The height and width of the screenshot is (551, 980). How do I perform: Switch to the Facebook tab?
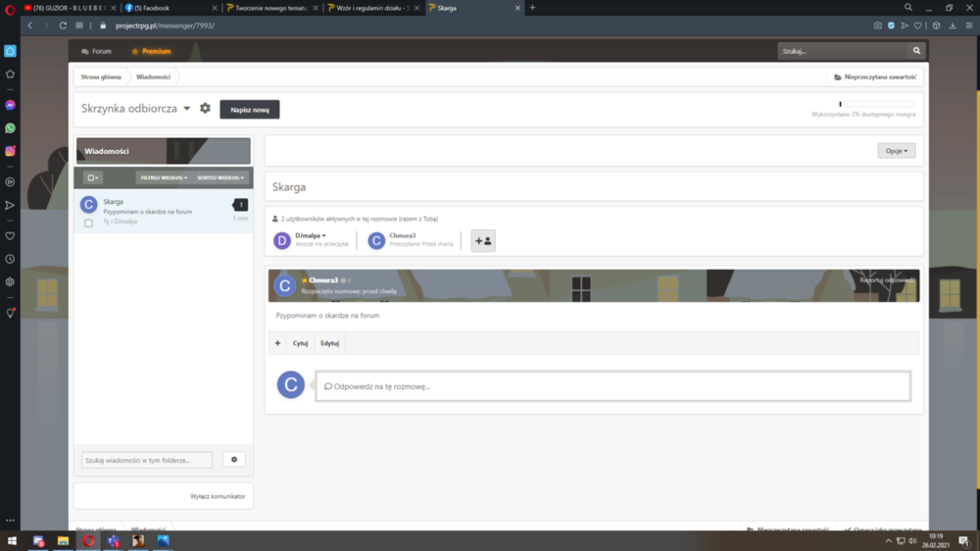pyautogui.click(x=170, y=8)
